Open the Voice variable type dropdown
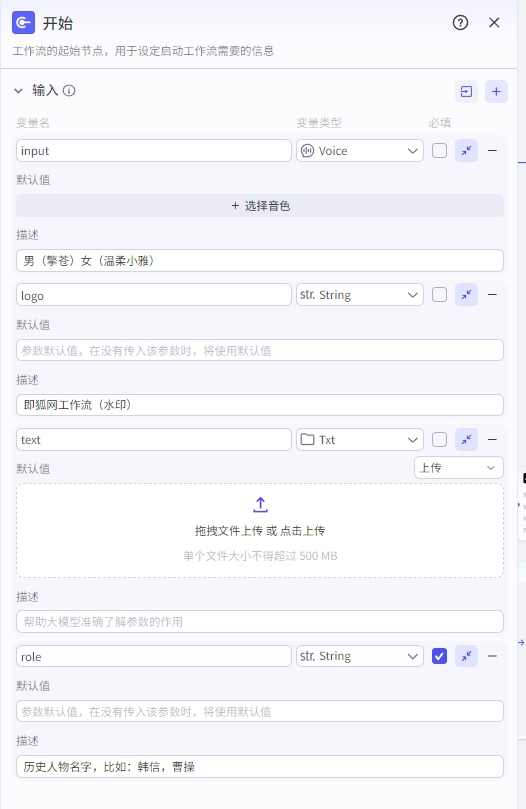 tap(360, 151)
